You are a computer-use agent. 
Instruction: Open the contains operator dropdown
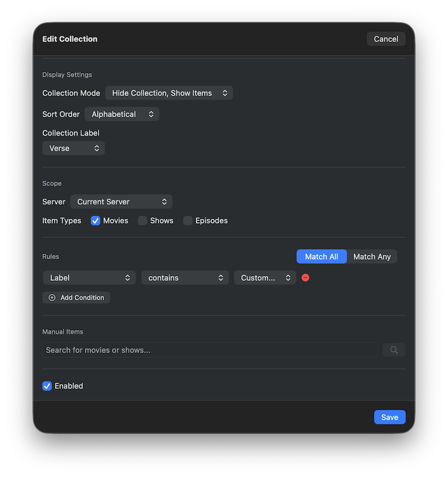pyautogui.click(x=185, y=278)
